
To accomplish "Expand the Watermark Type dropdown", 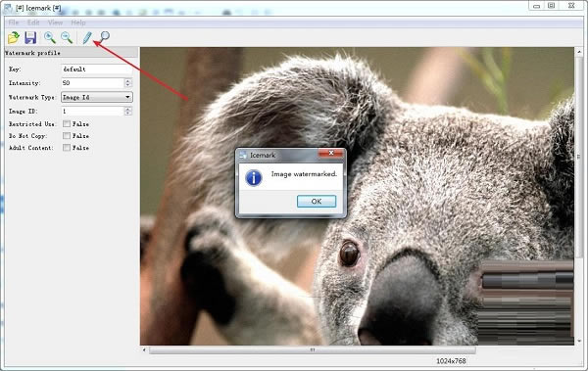I will pos(97,97).
